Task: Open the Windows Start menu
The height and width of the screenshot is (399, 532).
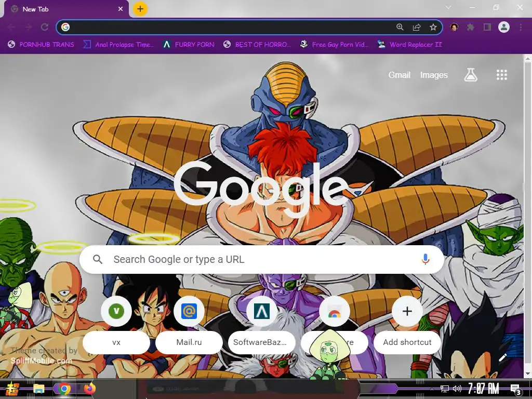Action: click(12, 389)
